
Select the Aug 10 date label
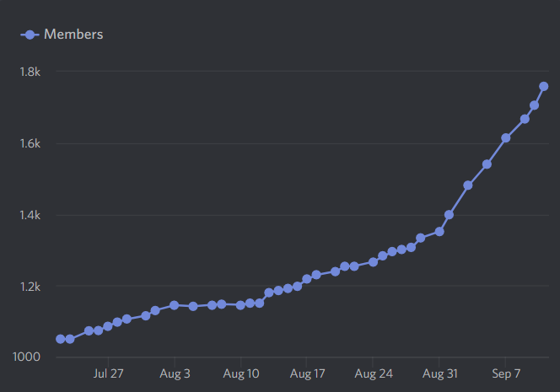pos(241,373)
